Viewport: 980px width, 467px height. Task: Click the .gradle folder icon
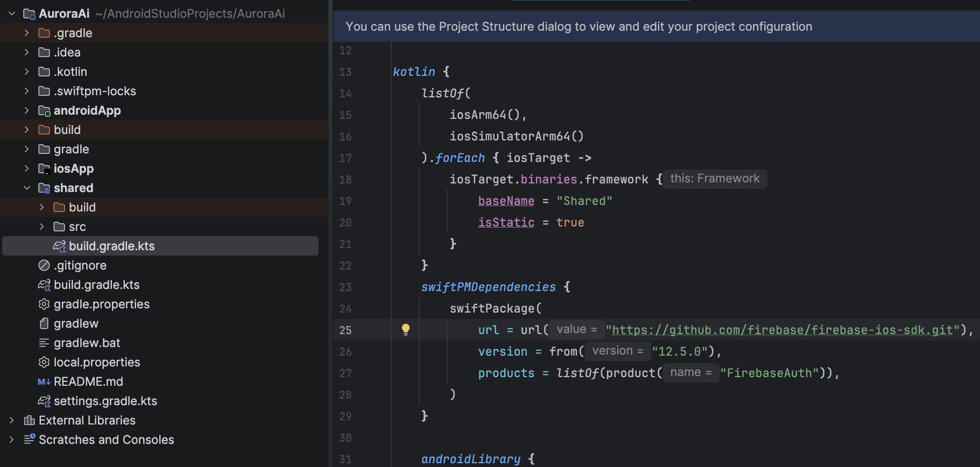pyautogui.click(x=44, y=33)
